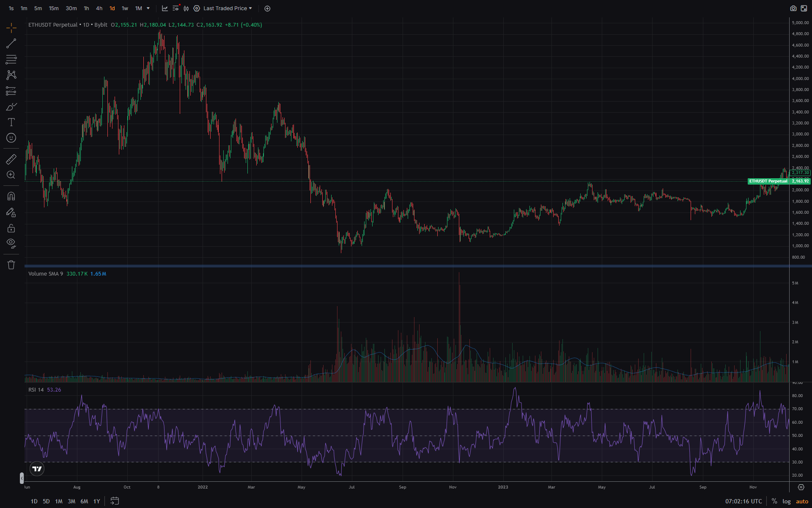
Task: Click the plus button in the top toolbar
Action: coord(267,8)
